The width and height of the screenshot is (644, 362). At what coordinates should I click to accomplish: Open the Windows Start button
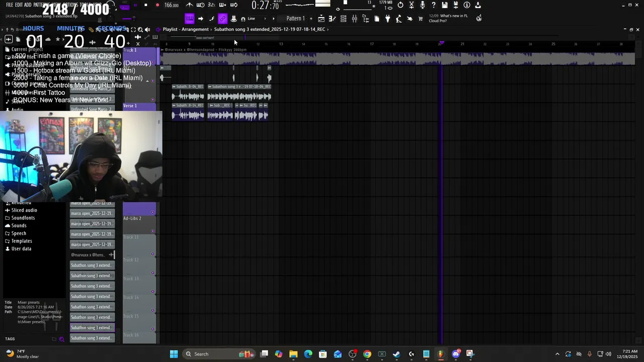point(174,354)
